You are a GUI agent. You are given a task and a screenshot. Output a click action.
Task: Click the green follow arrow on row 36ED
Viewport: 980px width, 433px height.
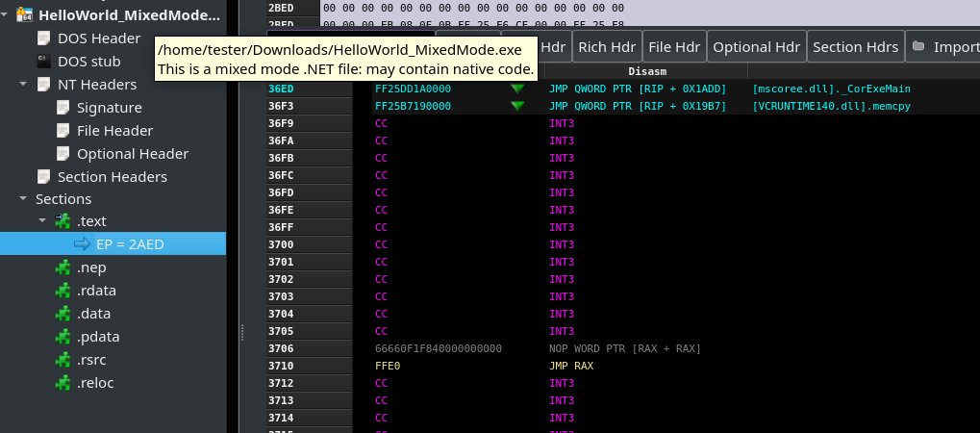pos(516,89)
